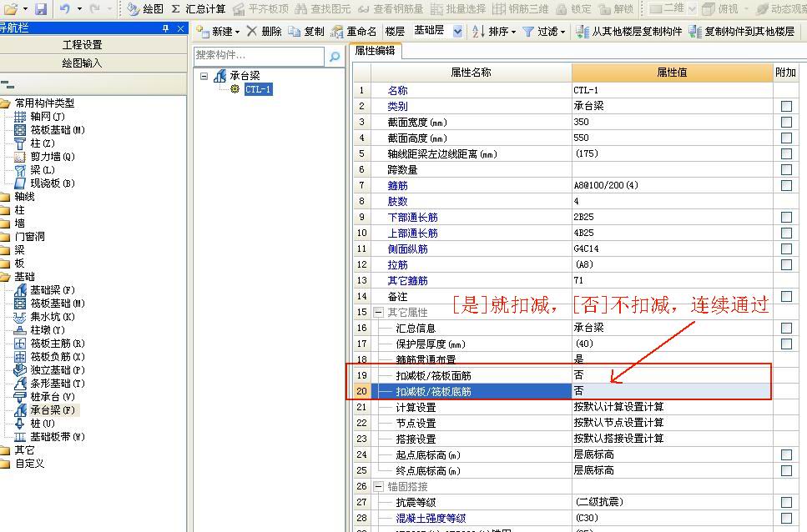Click the search magnifier icon
The height and width of the screenshot is (532, 807).
(335, 56)
